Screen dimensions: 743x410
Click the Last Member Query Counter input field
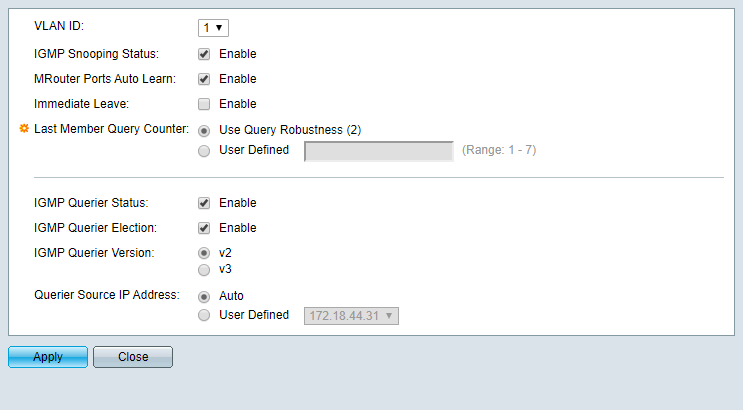click(379, 151)
